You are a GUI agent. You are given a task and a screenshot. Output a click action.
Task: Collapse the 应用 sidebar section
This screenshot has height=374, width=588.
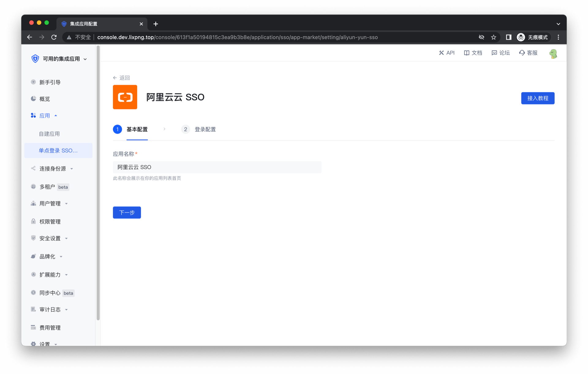click(x=56, y=115)
